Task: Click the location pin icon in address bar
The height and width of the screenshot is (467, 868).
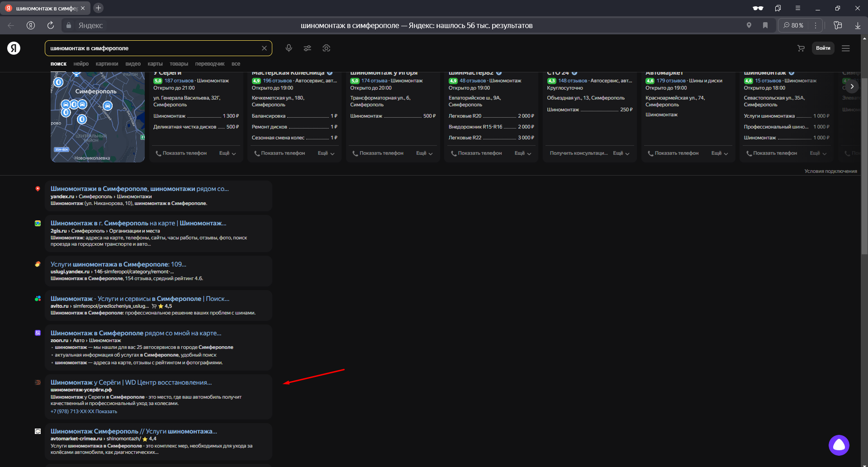Action: (x=749, y=25)
